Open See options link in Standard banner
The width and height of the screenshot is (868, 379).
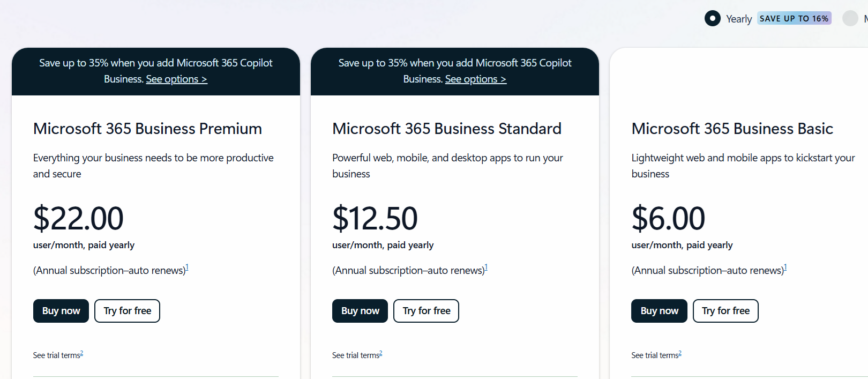tap(475, 79)
